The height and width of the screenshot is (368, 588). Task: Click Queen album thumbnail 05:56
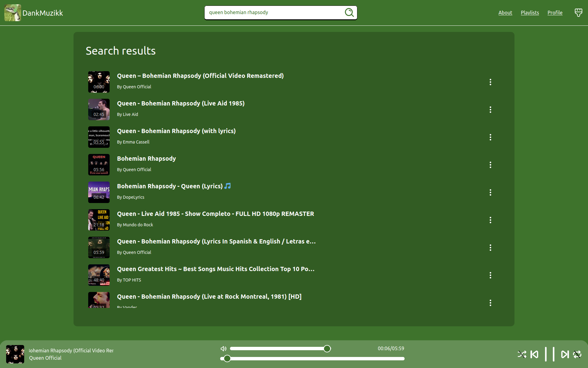click(99, 165)
